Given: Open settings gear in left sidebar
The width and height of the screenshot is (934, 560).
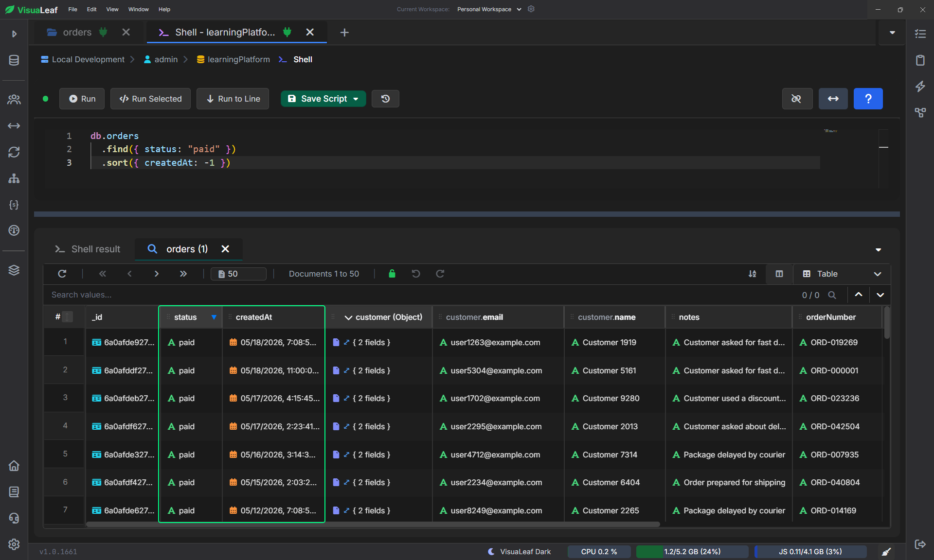Looking at the screenshot, I should tap(14, 544).
